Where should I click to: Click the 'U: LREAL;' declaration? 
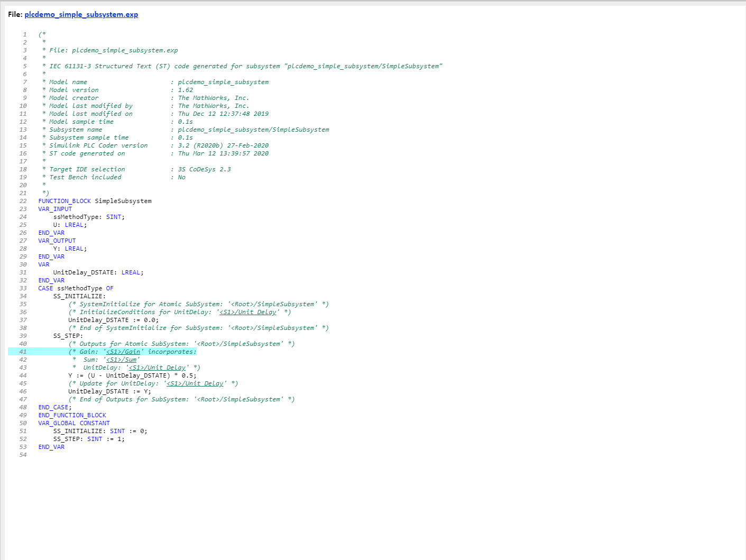pos(70,225)
